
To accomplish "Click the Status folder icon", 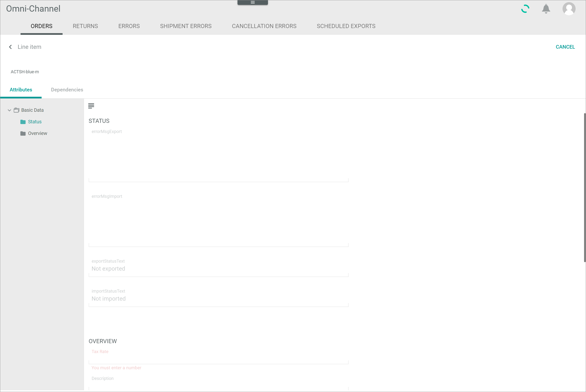I will click(23, 122).
